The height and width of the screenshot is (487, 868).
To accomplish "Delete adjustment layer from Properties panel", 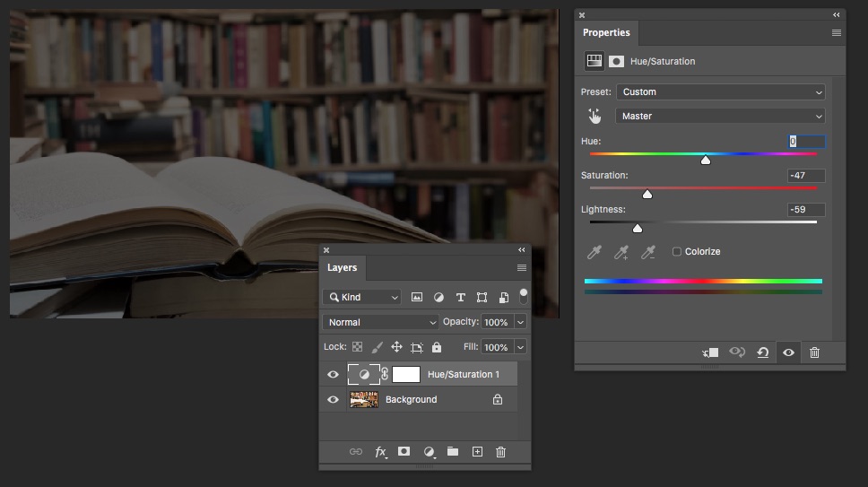I will (814, 352).
